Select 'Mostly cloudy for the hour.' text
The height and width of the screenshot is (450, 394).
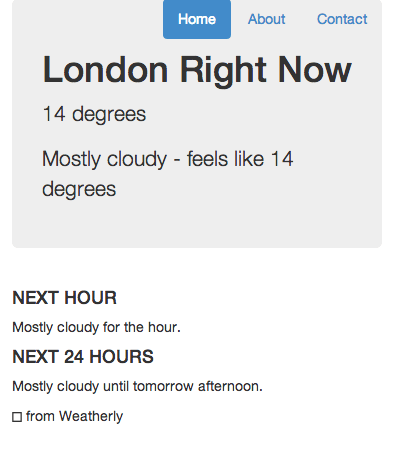click(96, 327)
